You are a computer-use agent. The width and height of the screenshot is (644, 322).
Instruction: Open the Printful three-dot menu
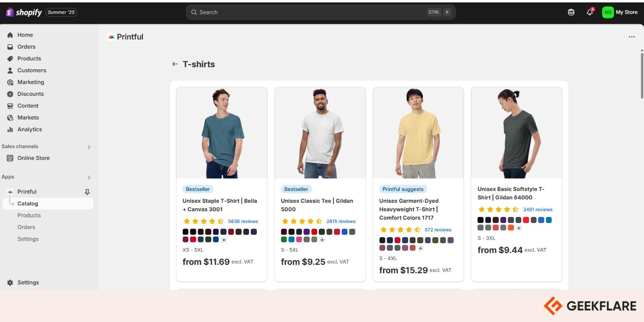(x=632, y=37)
